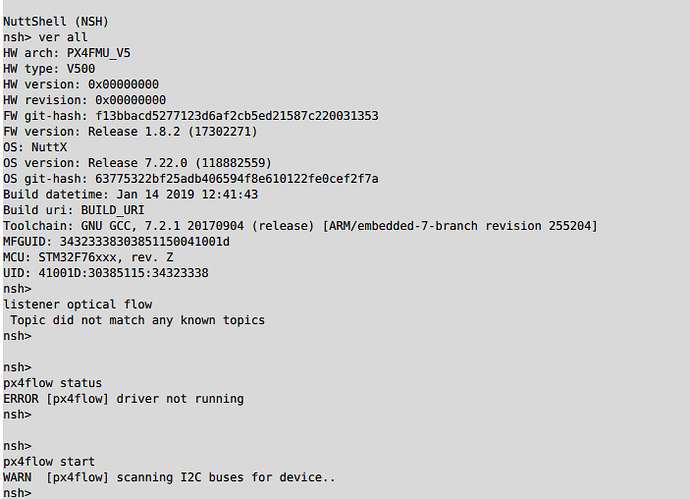Click the OS version Release 7.22.0 line

click(x=137, y=163)
